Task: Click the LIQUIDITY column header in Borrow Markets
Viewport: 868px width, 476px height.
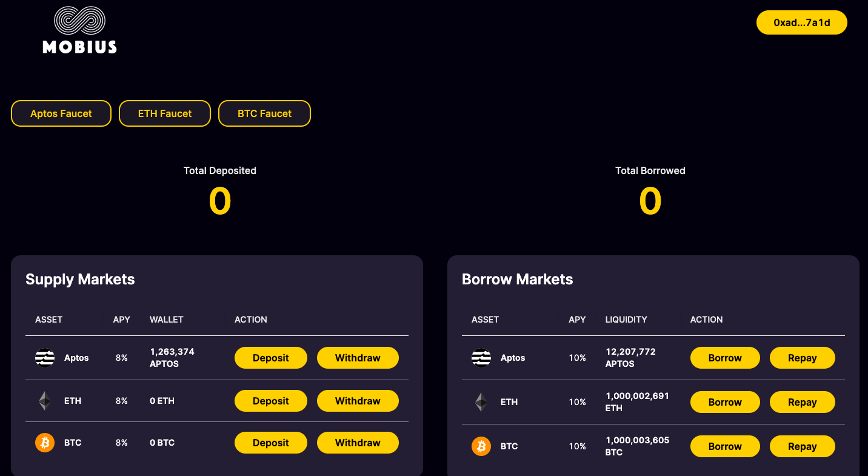Action: click(626, 320)
